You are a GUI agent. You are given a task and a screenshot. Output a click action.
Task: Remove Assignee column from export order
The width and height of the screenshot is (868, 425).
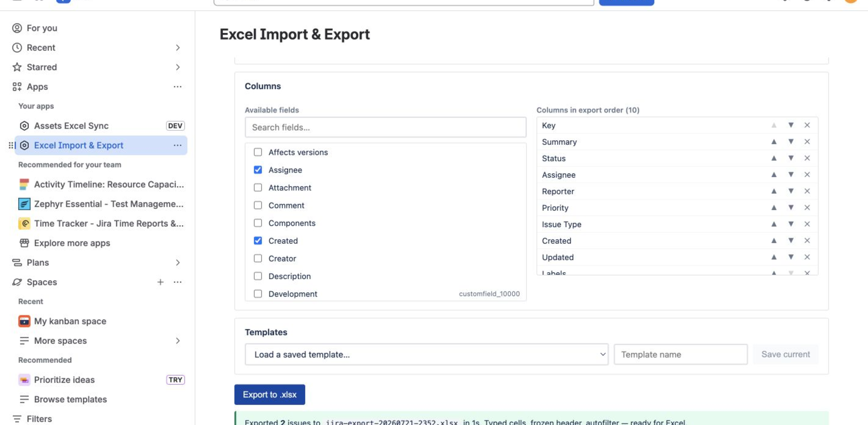click(807, 175)
